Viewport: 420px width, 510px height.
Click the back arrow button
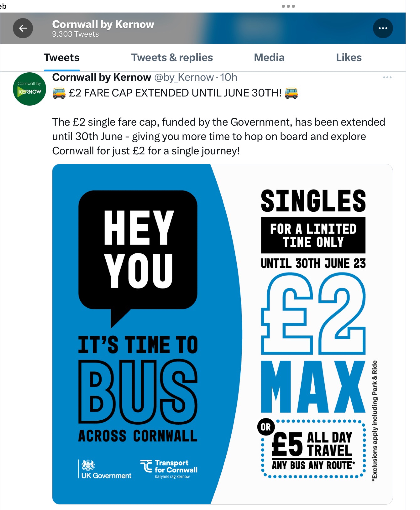[x=23, y=28]
